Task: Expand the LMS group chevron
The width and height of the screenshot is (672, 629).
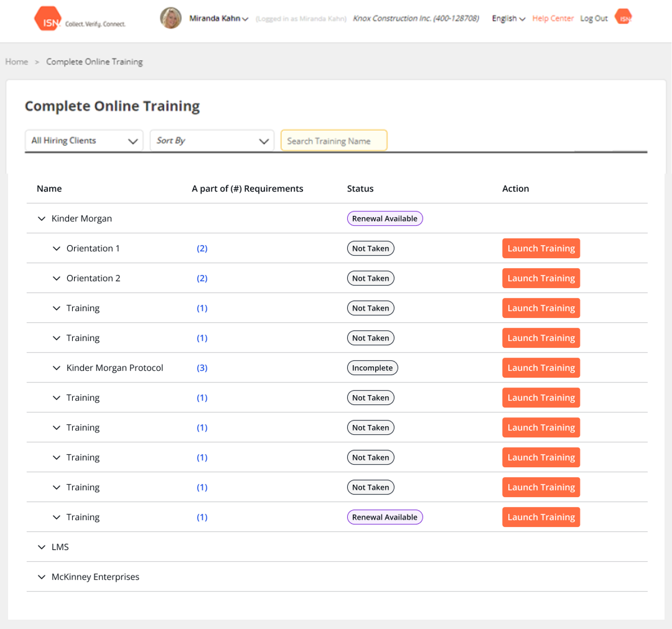Action: pos(42,547)
